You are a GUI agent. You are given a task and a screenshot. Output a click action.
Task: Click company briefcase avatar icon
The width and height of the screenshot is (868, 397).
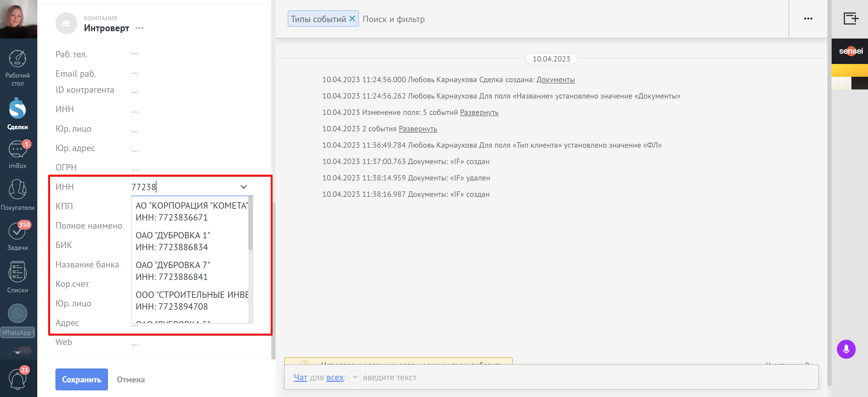(66, 23)
